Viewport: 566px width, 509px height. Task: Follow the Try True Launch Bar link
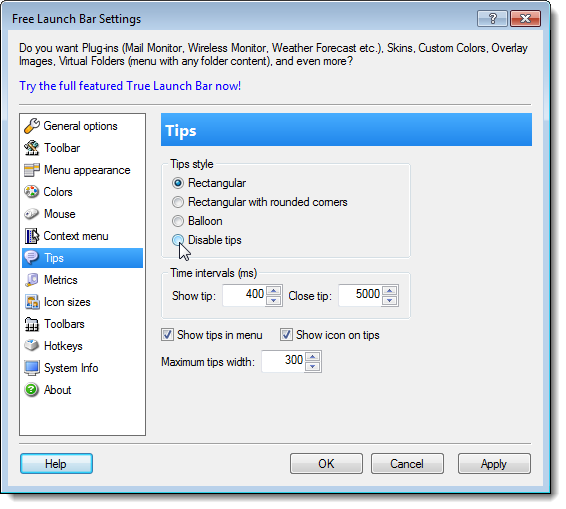(130, 86)
